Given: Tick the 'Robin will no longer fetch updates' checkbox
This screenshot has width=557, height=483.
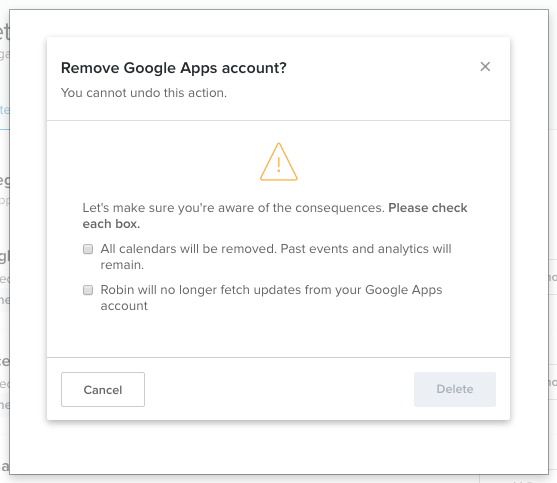Looking at the screenshot, I should point(88,290).
